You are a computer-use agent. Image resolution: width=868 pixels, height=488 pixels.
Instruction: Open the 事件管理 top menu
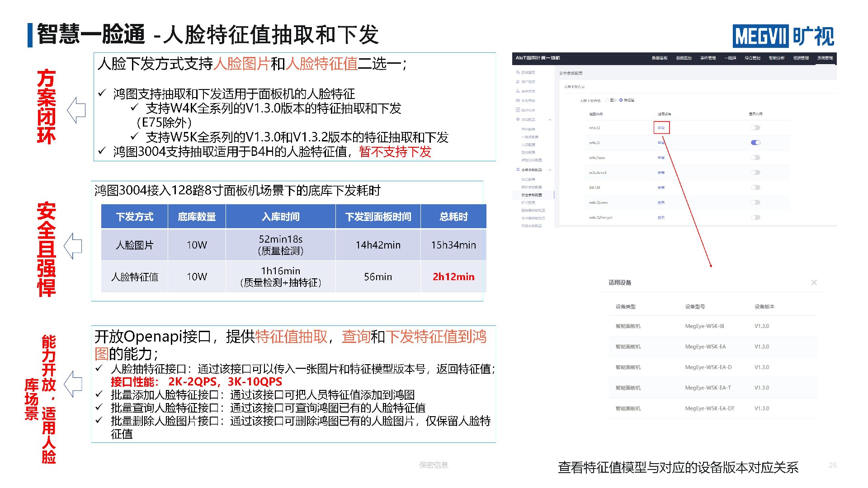pyautogui.click(x=708, y=58)
